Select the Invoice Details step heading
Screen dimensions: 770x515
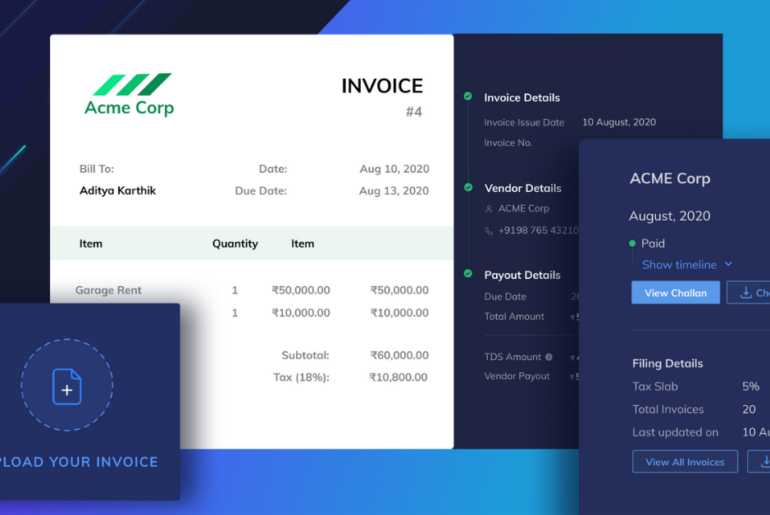522,97
